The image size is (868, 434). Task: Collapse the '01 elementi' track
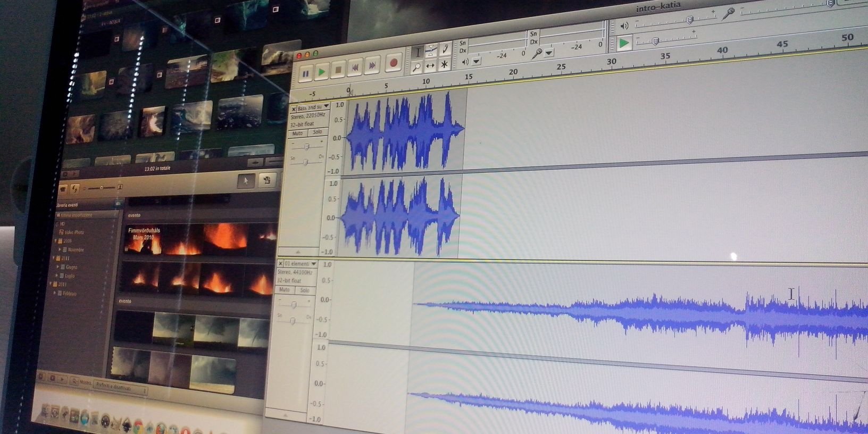286,415
